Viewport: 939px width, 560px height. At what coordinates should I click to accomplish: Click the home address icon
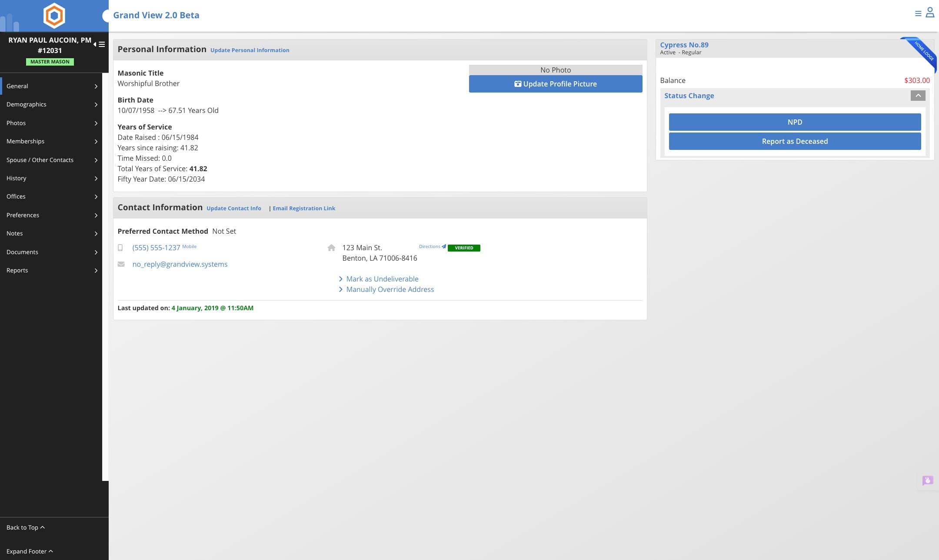click(331, 248)
